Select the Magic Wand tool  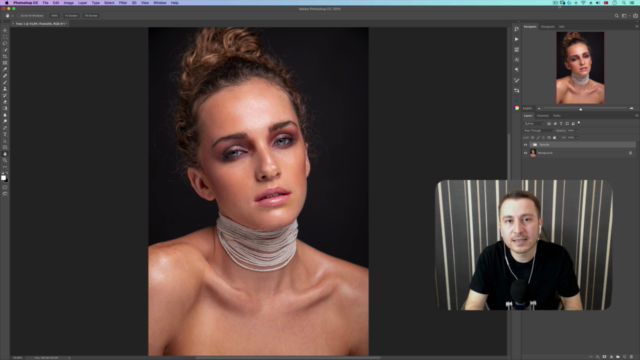[x=5, y=50]
